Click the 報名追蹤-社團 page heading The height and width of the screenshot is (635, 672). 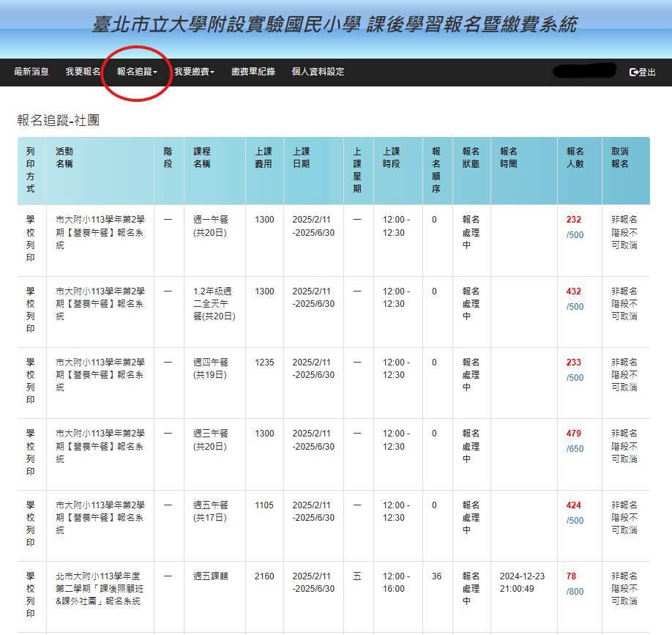click(x=59, y=120)
